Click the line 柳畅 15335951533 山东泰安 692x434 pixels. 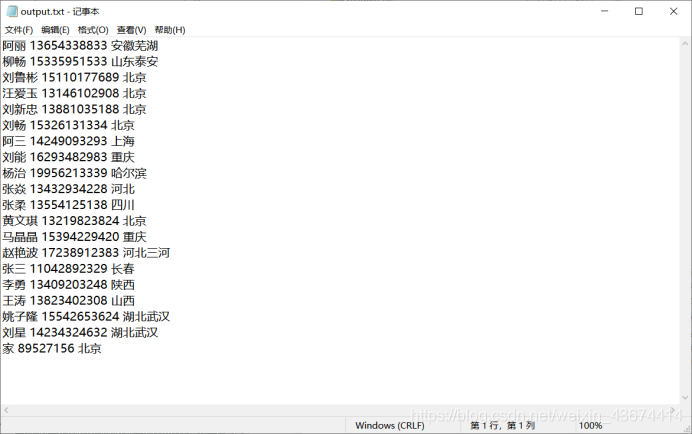[x=80, y=61]
